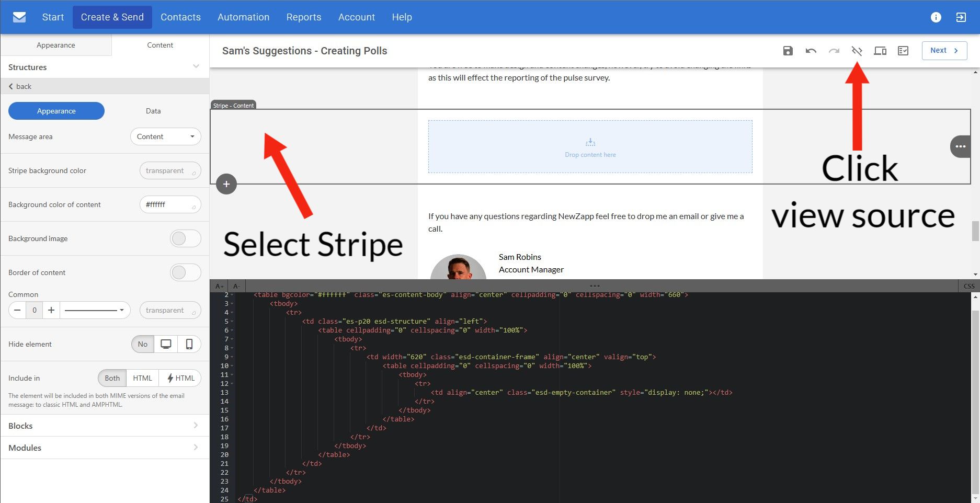
Task: Select HTML only in Include in
Action: [x=142, y=378]
